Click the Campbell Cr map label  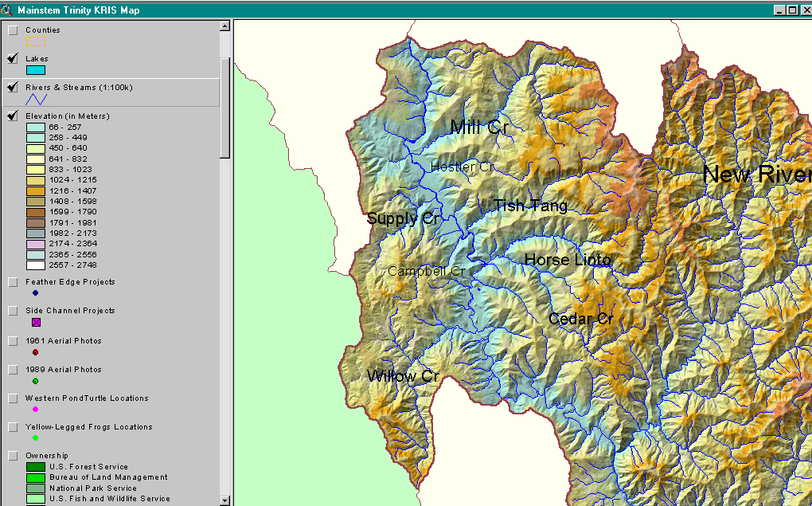click(x=426, y=271)
